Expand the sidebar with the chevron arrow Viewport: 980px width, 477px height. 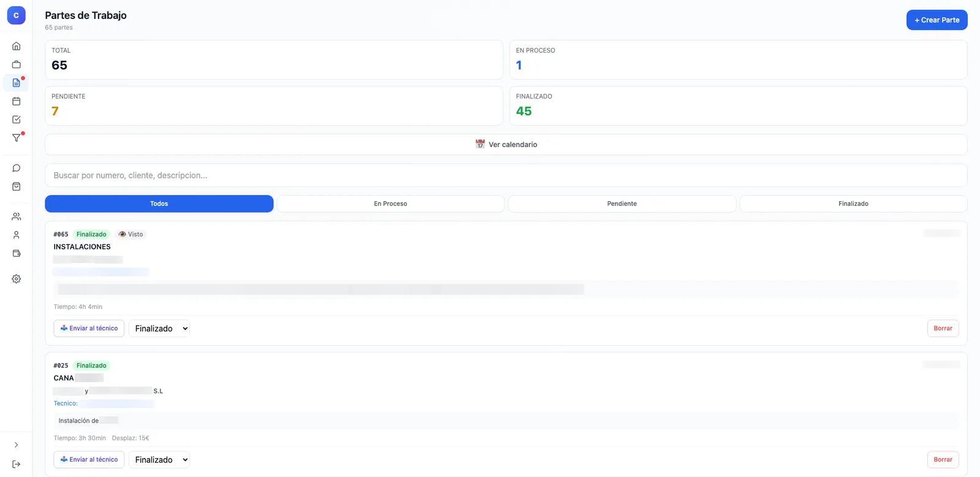17,445
